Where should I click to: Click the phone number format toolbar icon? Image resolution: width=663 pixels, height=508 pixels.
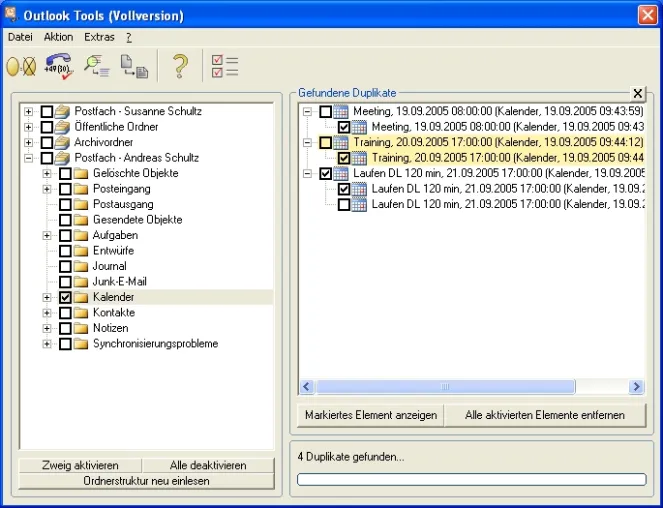59,66
